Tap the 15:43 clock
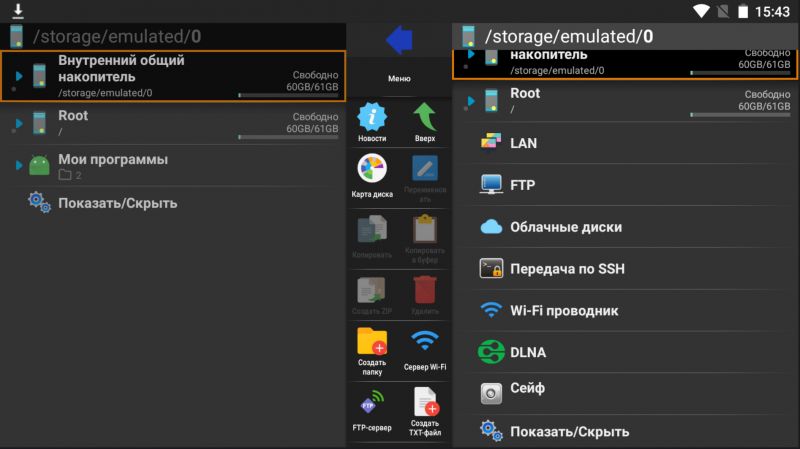Viewport: 800px width, 449px height. [772, 11]
